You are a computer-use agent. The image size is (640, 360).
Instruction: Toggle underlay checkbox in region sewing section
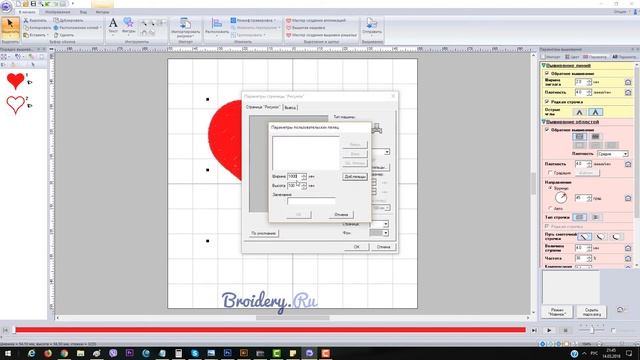pyautogui.click(x=547, y=129)
